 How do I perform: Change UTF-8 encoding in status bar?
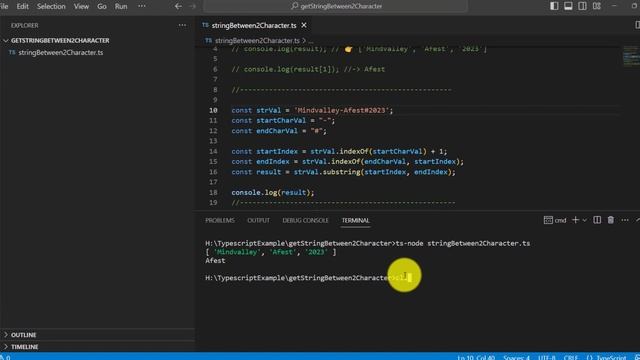pos(547,357)
